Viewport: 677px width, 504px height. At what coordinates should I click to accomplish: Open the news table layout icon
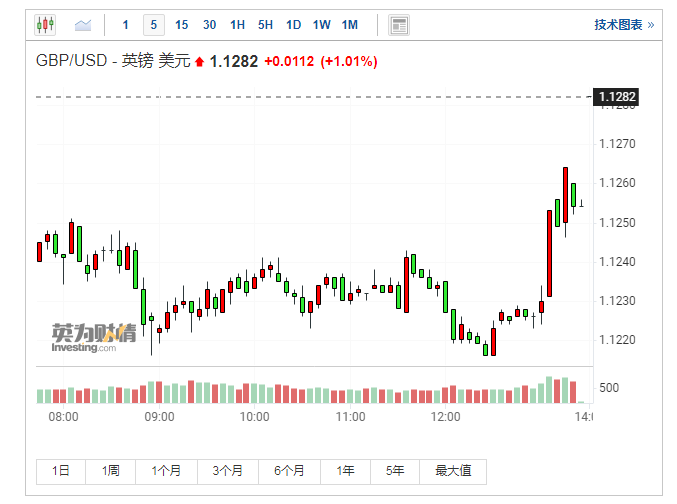[x=399, y=25]
